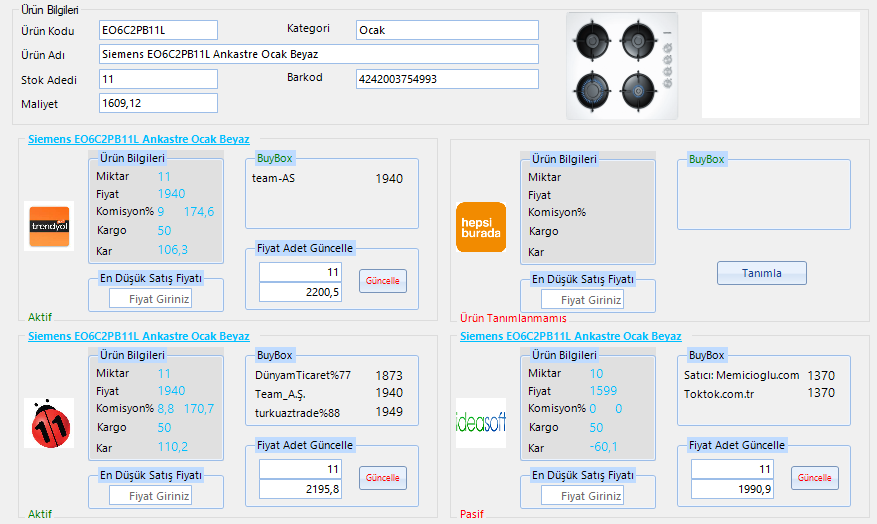The image size is (877, 524).
Task: Select the N11 price field 2195,8
Action: [300, 489]
